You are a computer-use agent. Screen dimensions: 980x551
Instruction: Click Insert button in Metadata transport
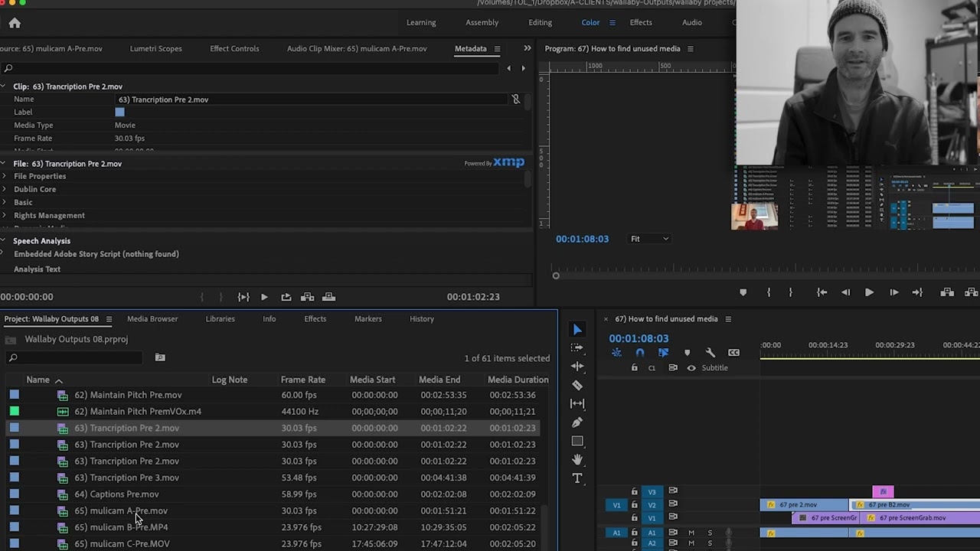coord(307,297)
